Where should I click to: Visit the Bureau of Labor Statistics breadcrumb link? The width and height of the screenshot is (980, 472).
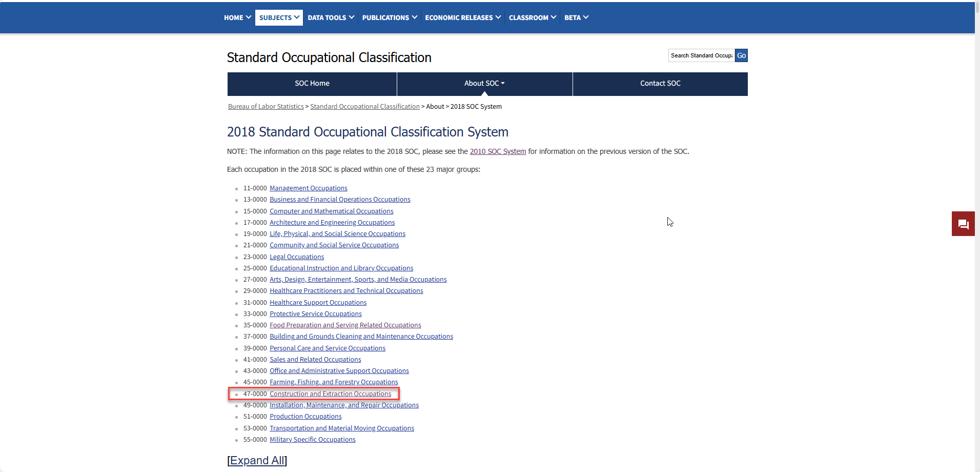(x=266, y=106)
